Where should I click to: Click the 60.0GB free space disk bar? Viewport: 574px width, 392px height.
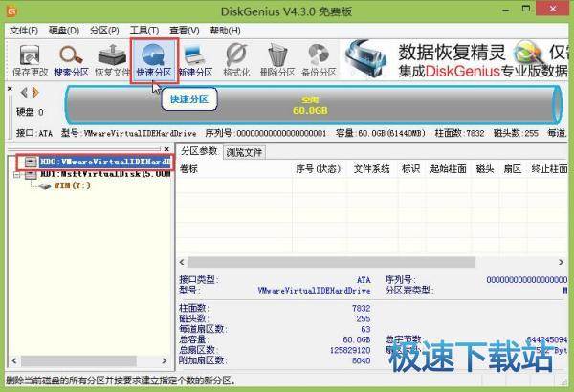coord(312,105)
